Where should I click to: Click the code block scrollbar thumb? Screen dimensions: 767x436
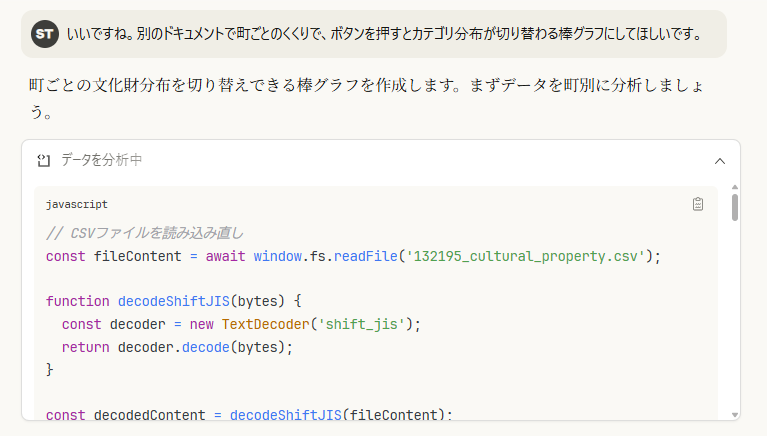735,205
